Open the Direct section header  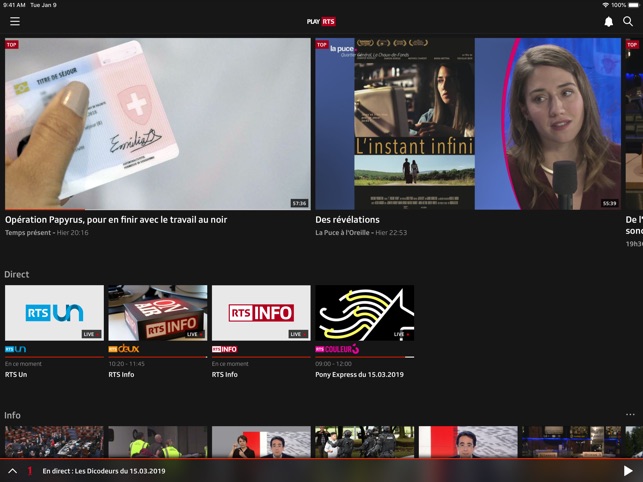(x=17, y=274)
